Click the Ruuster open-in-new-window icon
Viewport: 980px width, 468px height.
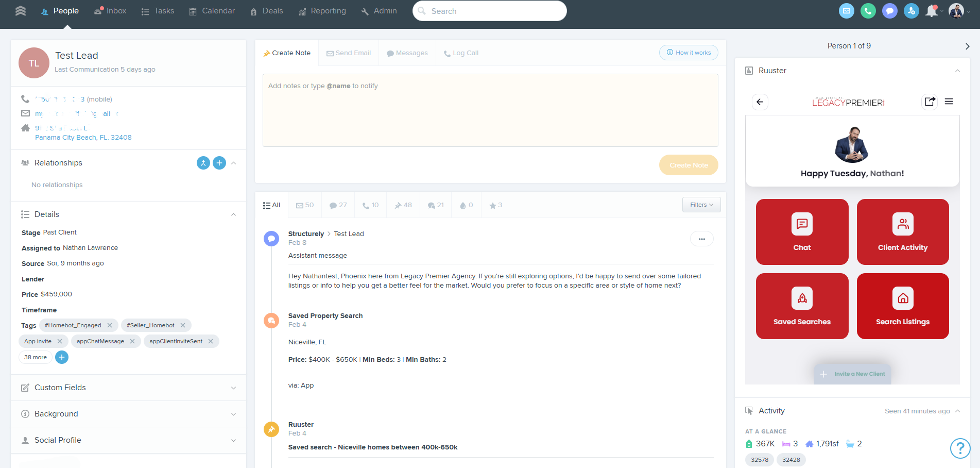click(930, 102)
